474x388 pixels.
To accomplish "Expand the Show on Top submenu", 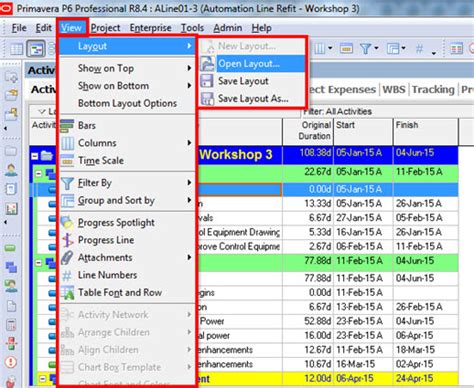I will (x=127, y=68).
